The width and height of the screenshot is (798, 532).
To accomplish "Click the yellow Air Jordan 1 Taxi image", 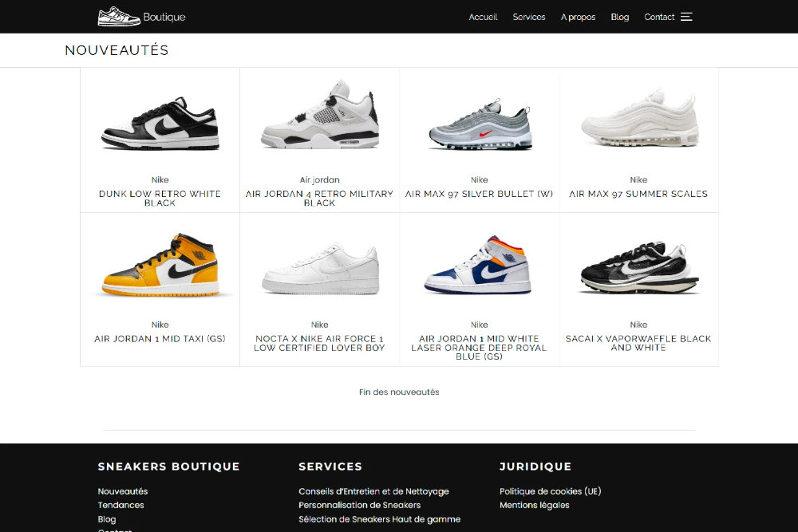I will pyautogui.click(x=160, y=265).
